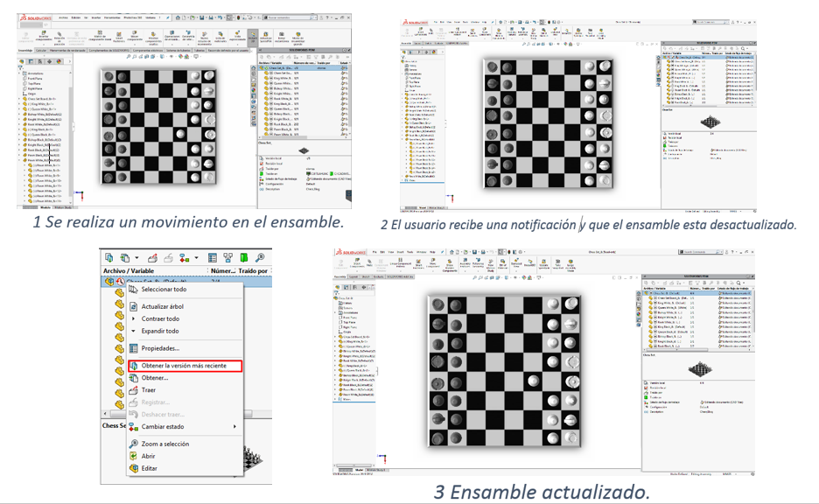Choose 'Obtener la versión más reciente'
The image size is (819, 504).
click(185, 366)
